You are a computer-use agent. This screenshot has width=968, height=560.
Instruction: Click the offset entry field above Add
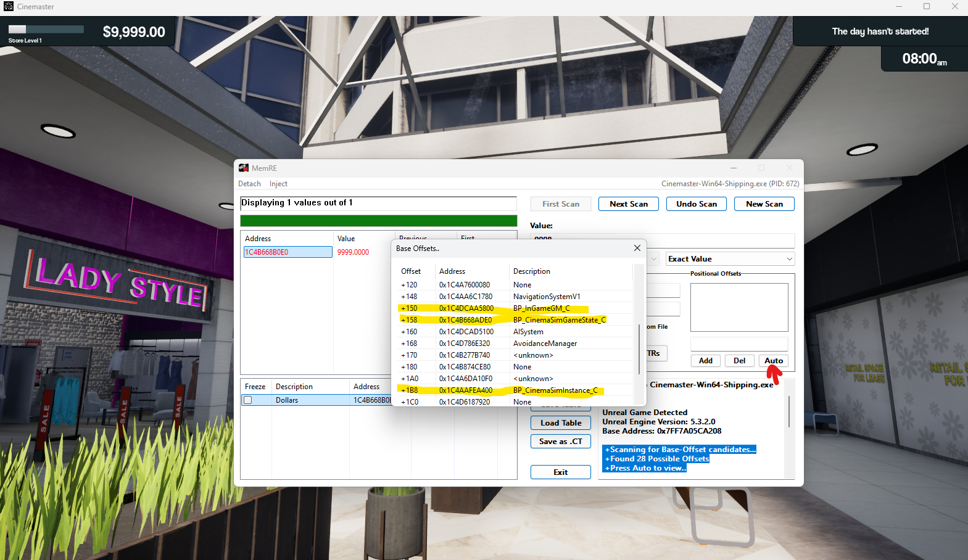[x=739, y=344]
